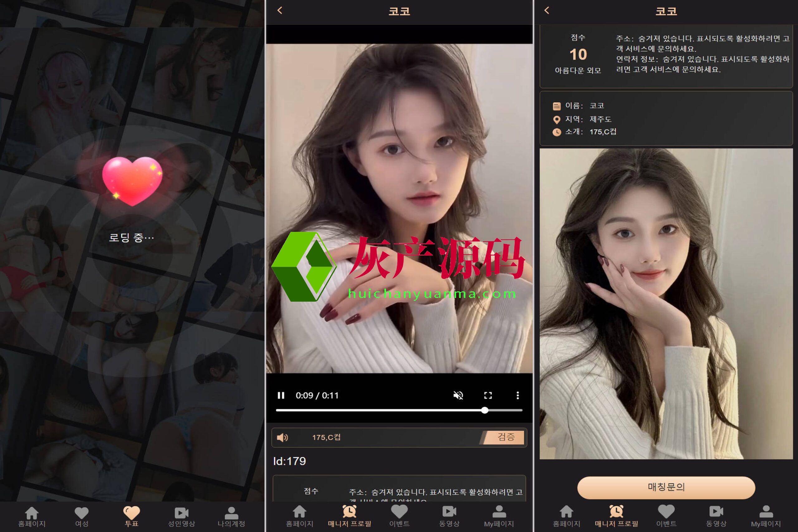
Task: Open the 나의계정 account tab
Action: 231,517
